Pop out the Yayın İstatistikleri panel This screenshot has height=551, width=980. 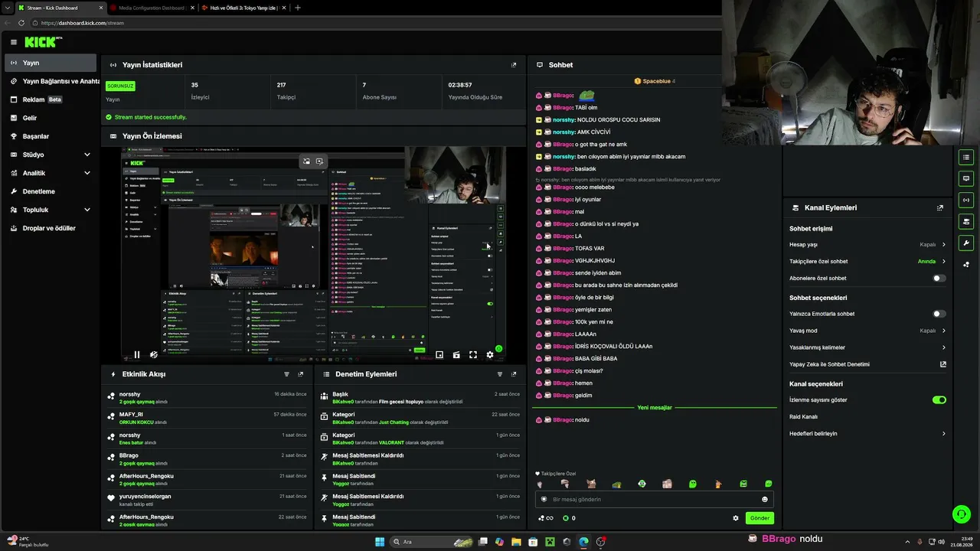[x=514, y=65]
